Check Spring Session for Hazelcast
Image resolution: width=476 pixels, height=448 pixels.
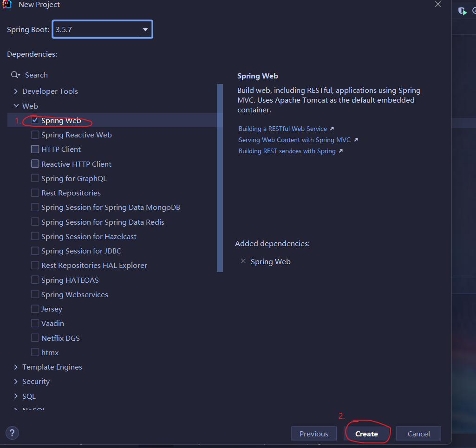coord(35,236)
